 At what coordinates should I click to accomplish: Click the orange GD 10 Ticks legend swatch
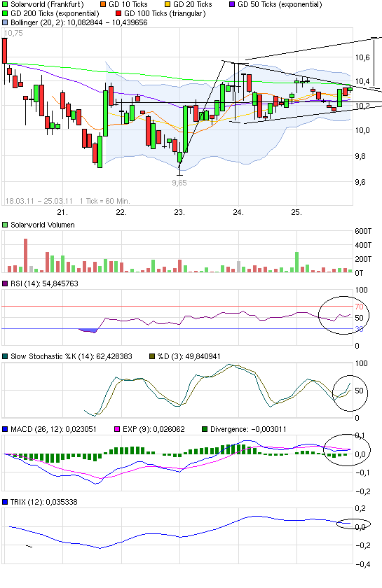[x=103, y=5]
